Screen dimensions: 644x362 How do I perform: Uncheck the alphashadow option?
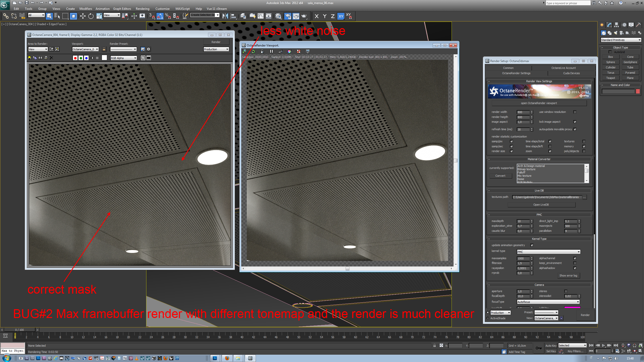[575, 268]
